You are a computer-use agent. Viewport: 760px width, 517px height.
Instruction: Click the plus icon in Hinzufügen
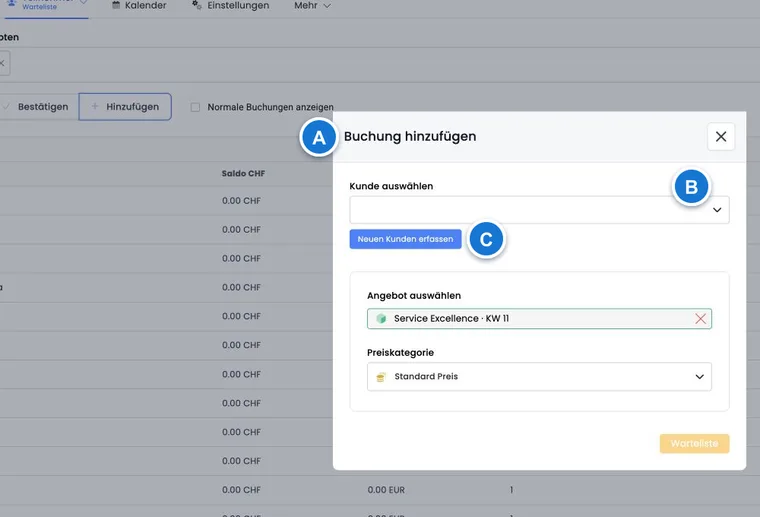click(95, 106)
